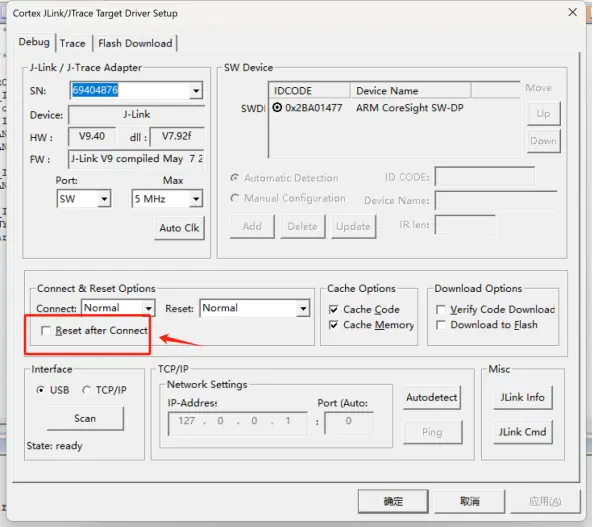
Task: Open the Flash Download tab
Action: [135, 43]
